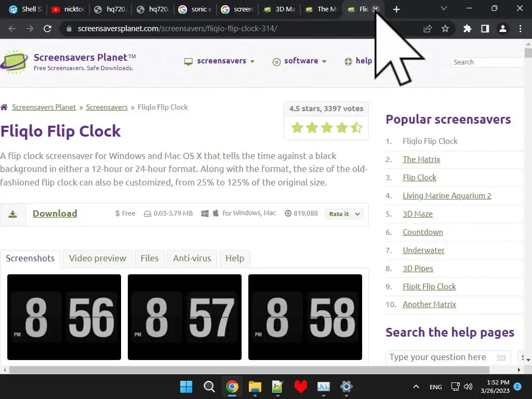Open the FlipIt Flip Clock link
Viewport: 532px width, 399px height.
point(429,287)
